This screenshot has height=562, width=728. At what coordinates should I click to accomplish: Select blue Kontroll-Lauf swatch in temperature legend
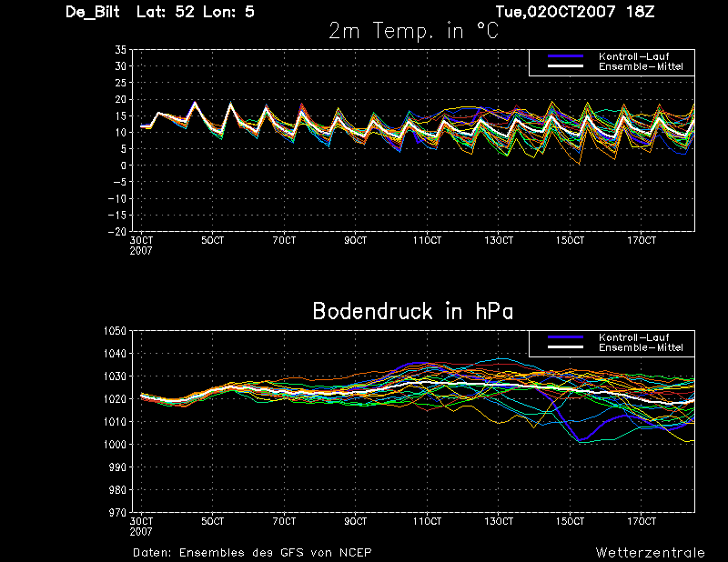pos(565,56)
